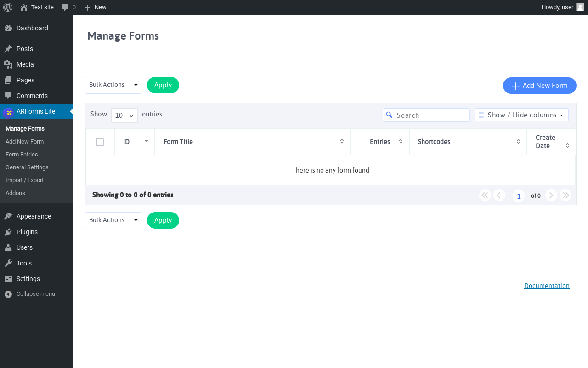Click the Test site link text
This screenshot has height=368, width=588.
tap(42, 7)
